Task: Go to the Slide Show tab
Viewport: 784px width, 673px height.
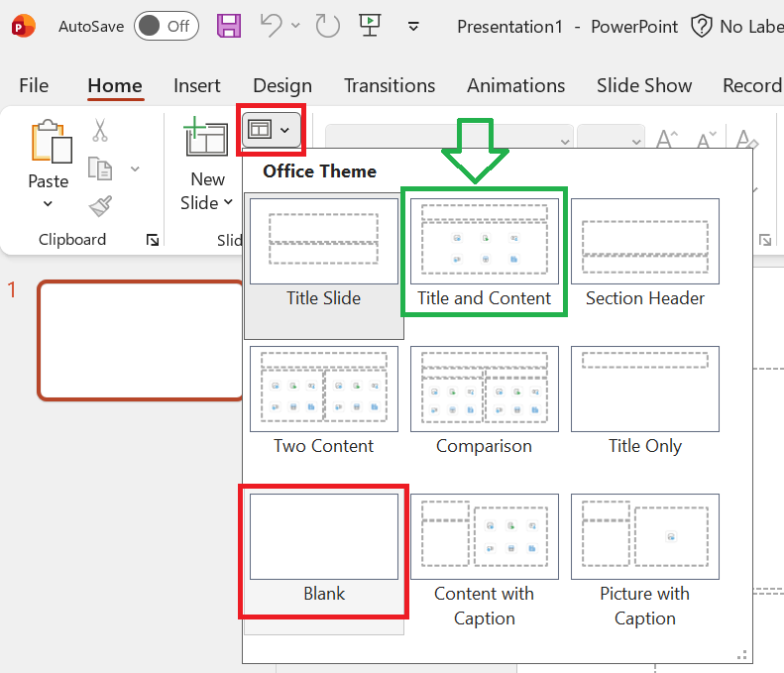Action: click(644, 85)
